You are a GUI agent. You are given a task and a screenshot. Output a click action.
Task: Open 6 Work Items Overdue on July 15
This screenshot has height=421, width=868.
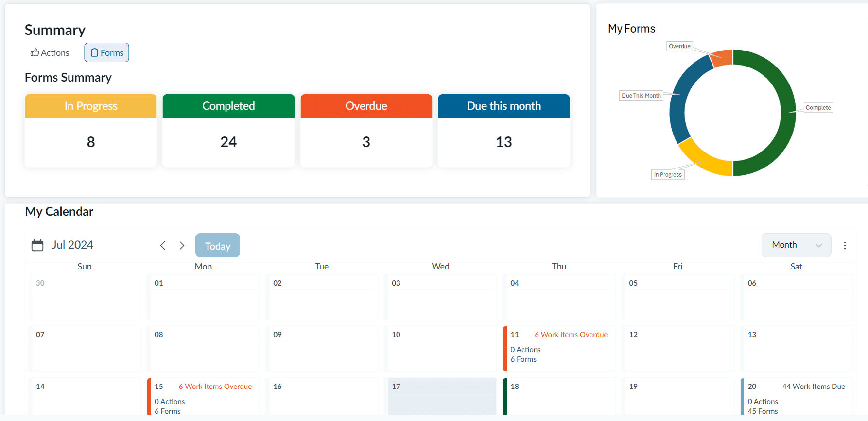pyautogui.click(x=215, y=387)
